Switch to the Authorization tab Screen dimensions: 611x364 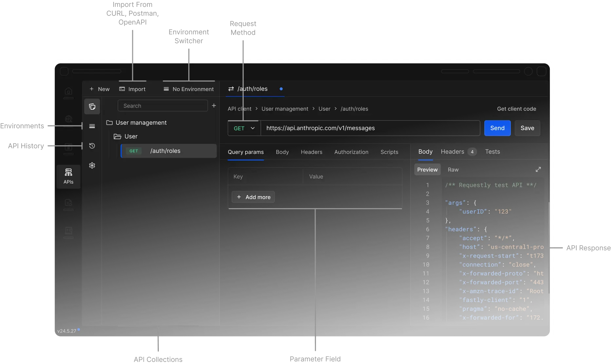point(351,152)
